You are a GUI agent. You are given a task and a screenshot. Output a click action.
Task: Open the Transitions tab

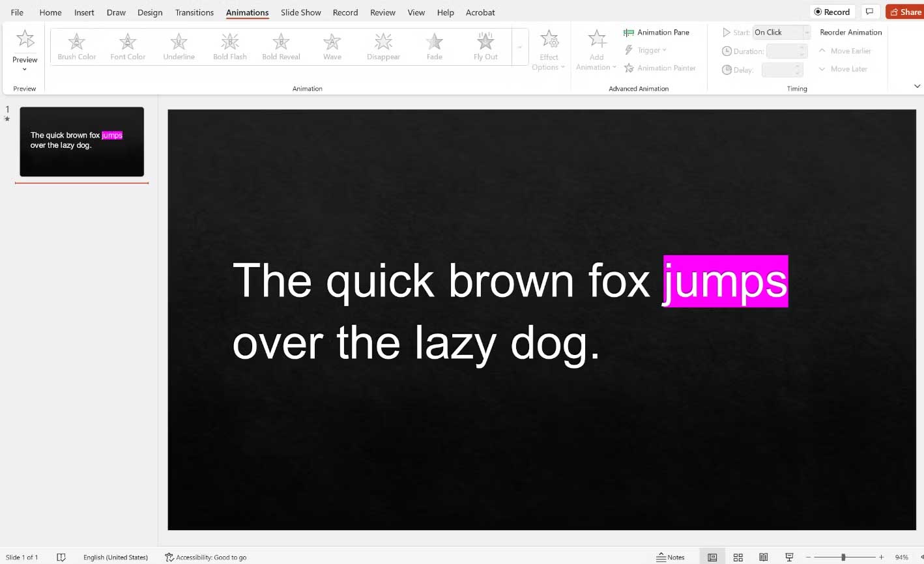[194, 12]
